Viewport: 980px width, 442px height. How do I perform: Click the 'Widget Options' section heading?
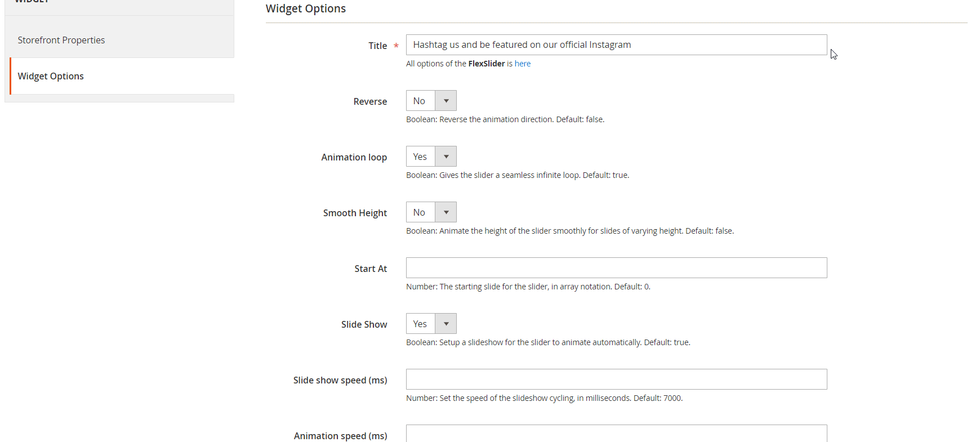pos(306,8)
